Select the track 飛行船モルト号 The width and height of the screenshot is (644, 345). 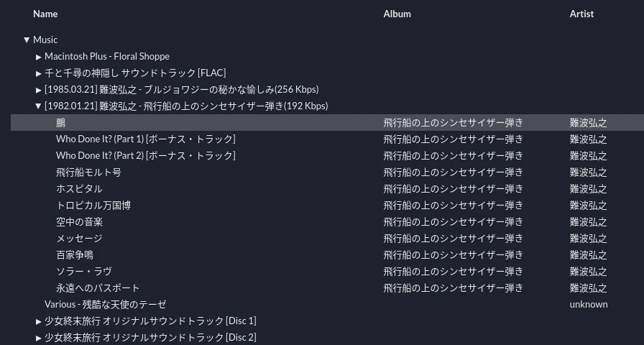[88, 172]
